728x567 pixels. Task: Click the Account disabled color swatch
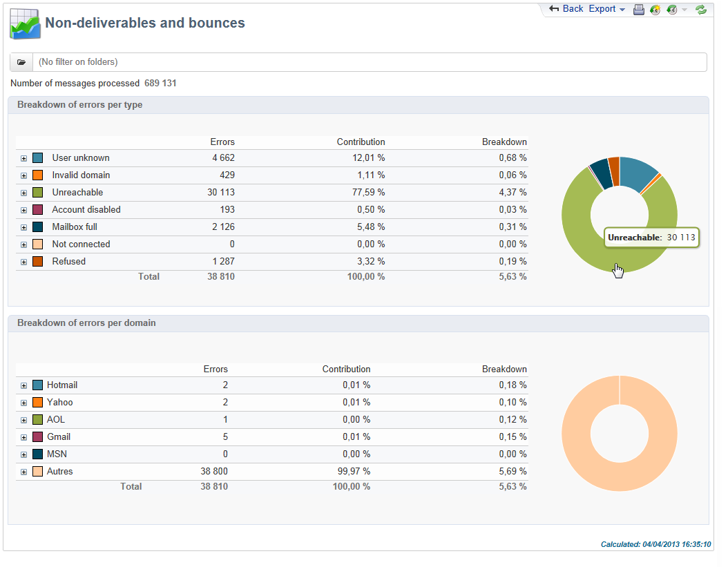point(38,210)
